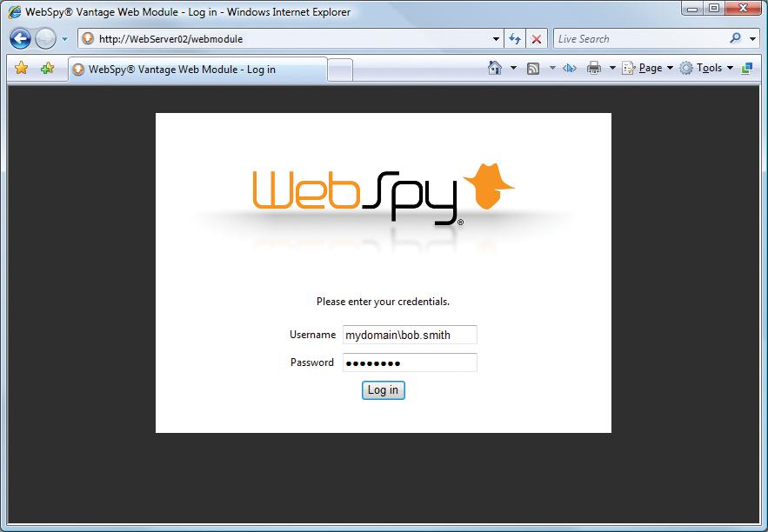Click the Home icon
This screenshot has width=768, height=532.
coord(496,68)
